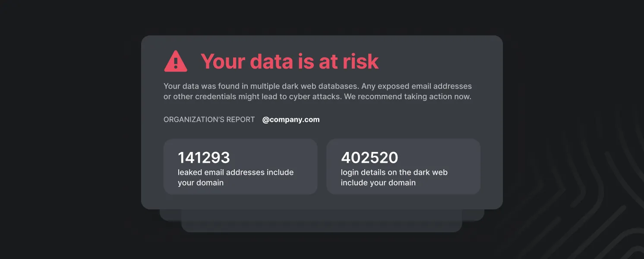
Task: Click the "Your data is at risk" heading
Action: pos(289,61)
